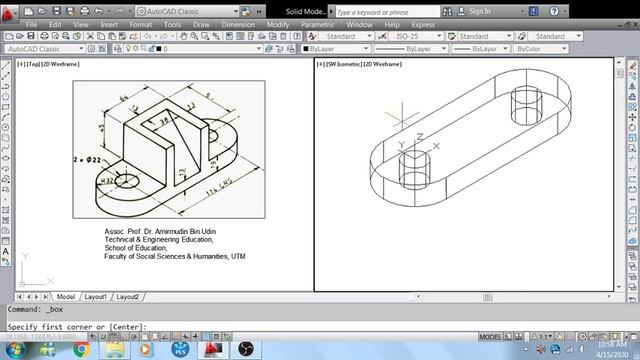Viewport: 640px width, 360px height.
Task: Open the Layer Properties Manager icon
Action: click(x=118, y=49)
